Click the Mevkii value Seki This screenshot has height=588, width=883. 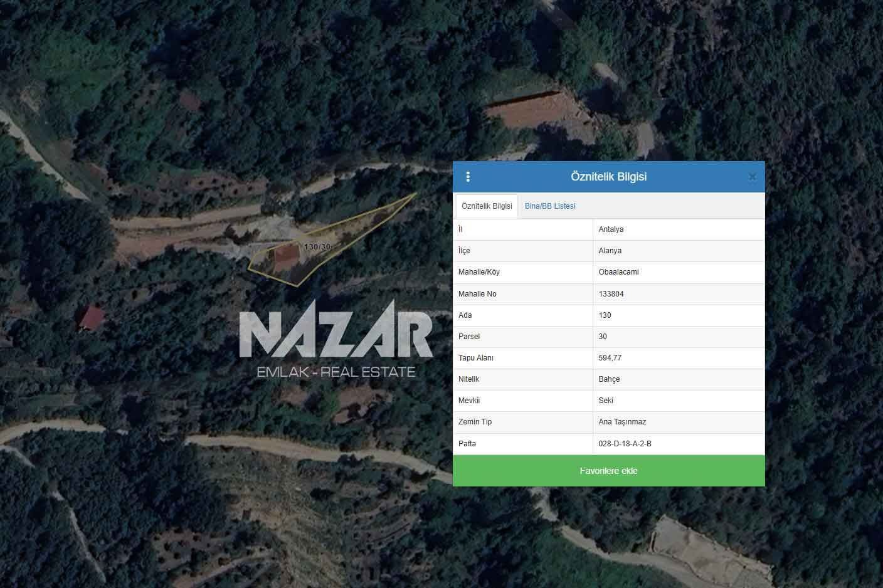click(x=606, y=401)
